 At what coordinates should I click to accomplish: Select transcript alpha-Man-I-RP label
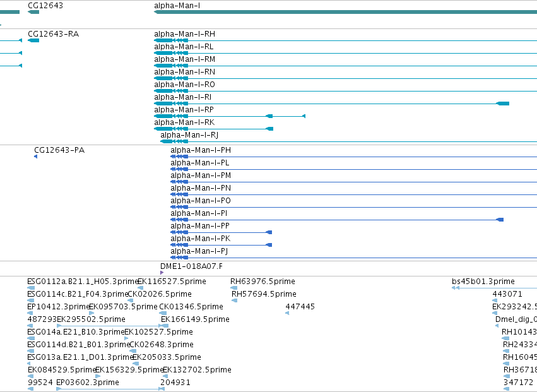coord(184,110)
